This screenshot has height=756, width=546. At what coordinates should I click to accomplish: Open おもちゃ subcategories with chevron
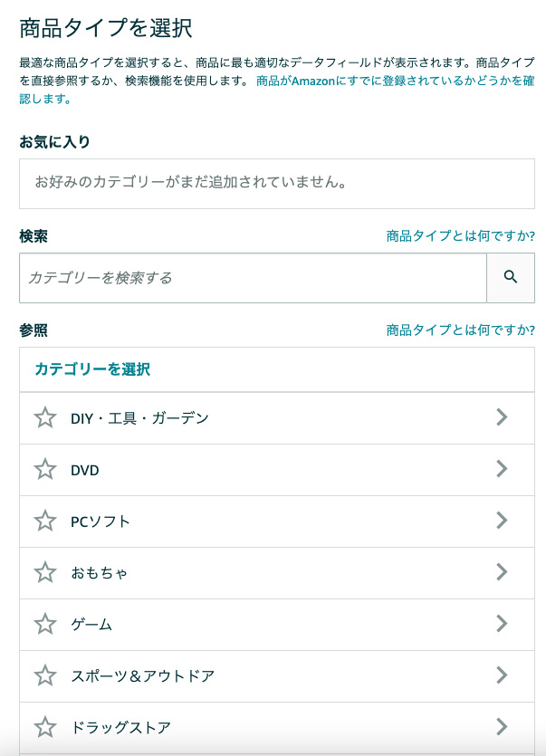click(x=503, y=572)
